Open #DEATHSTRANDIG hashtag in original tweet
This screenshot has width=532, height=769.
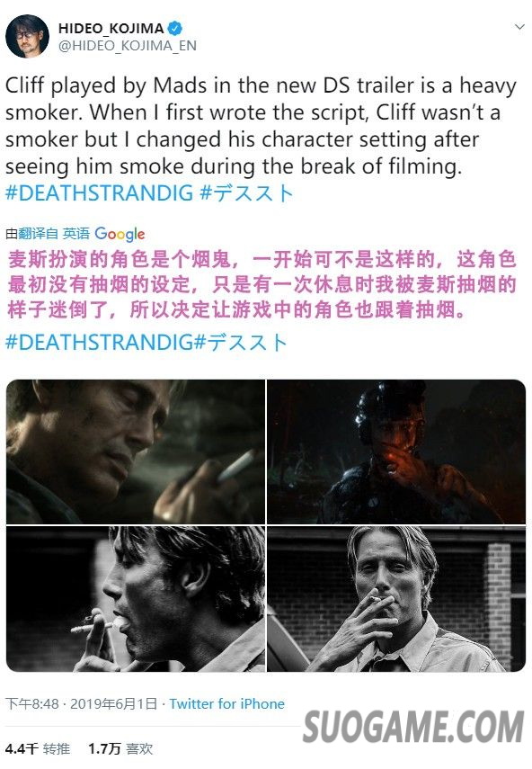99,193
